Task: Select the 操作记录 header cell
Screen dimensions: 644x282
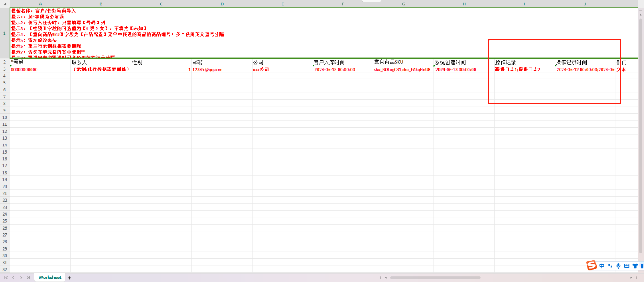Action: tap(524, 62)
